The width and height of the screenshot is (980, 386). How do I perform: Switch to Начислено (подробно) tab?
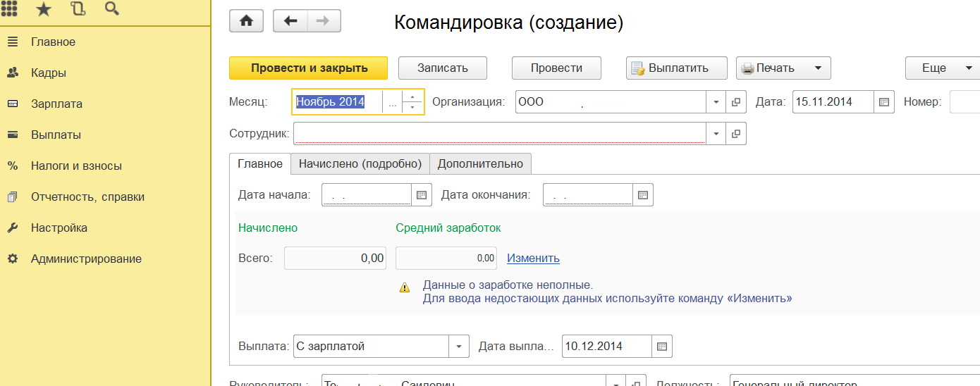pyautogui.click(x=360, y=163)
